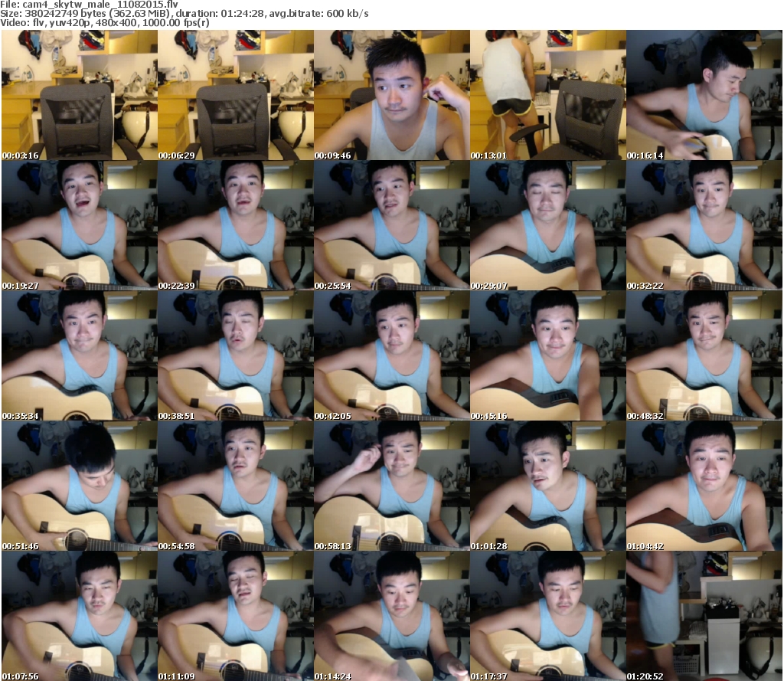The image size is (784, 681).
Task: Choose the 00:51:46 preview frame
Action: tap(80, 486)
